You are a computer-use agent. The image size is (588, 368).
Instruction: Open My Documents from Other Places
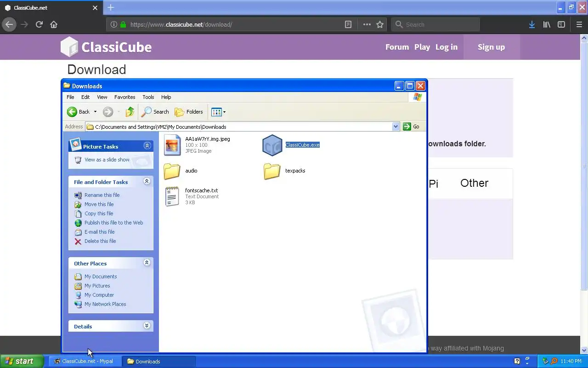pos(101,276)
